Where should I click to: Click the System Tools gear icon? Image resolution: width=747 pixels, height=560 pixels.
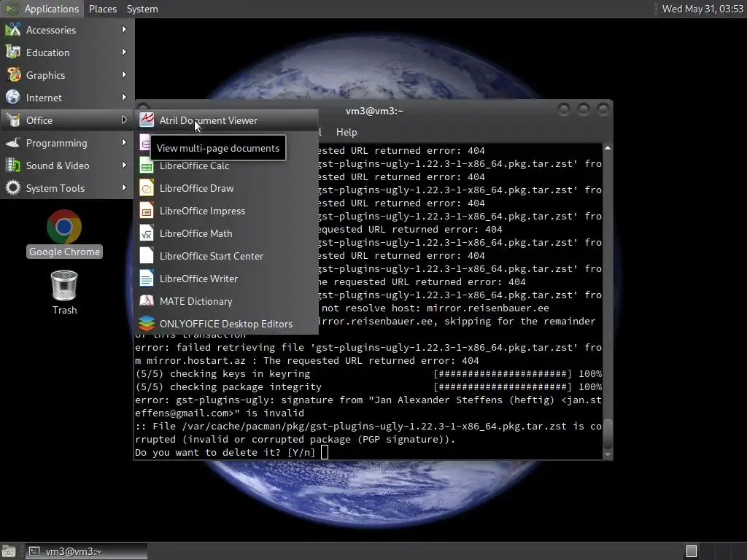(x=13, y=188)
